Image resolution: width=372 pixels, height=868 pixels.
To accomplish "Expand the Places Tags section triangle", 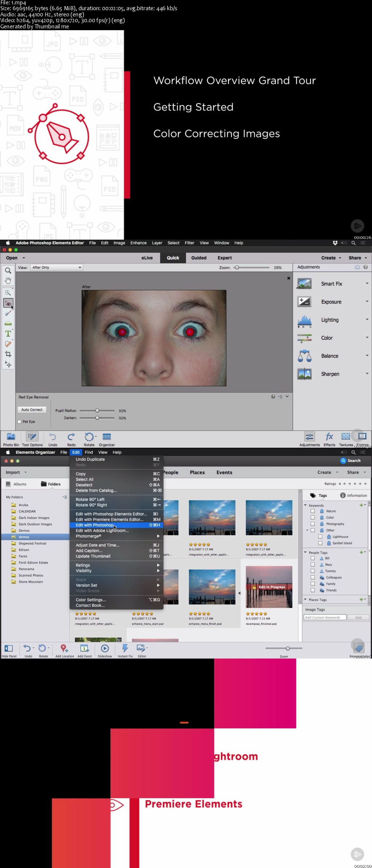I will click(x=305, y=600).
